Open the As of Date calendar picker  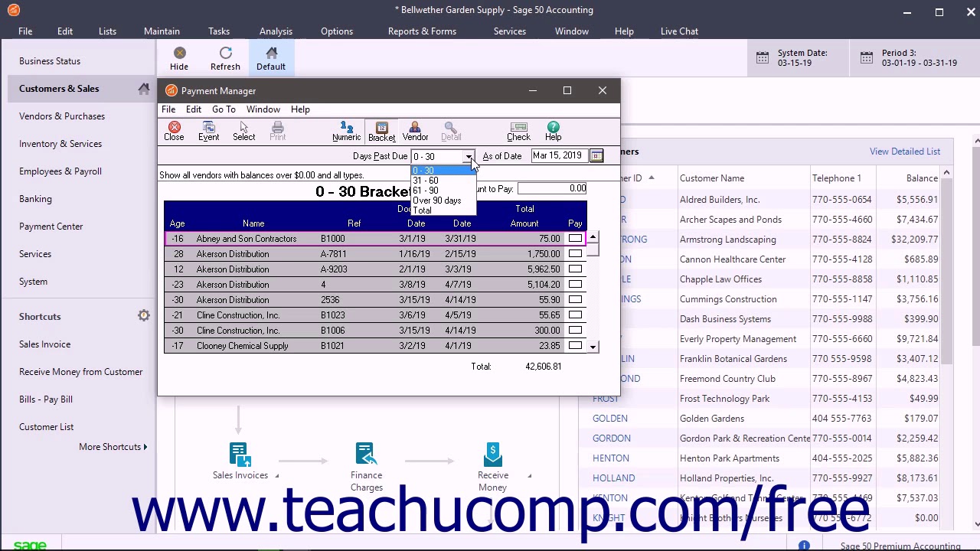click(596, 156)
